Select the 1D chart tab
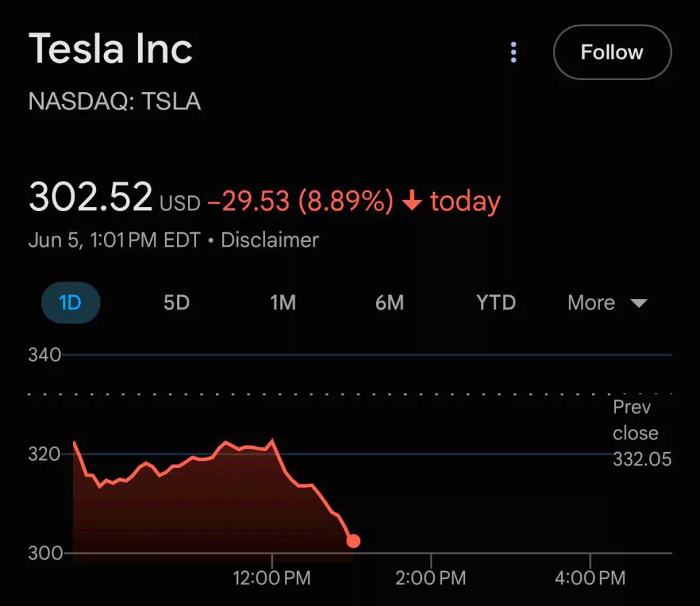Screen dimensions: 700x606 click(x=69, y=303)
